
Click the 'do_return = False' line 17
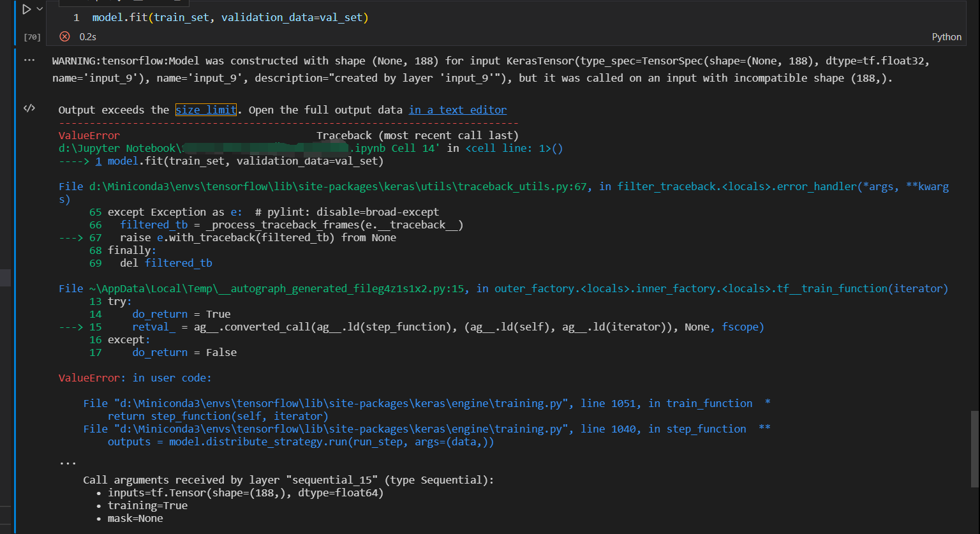[x=184, y=352]
